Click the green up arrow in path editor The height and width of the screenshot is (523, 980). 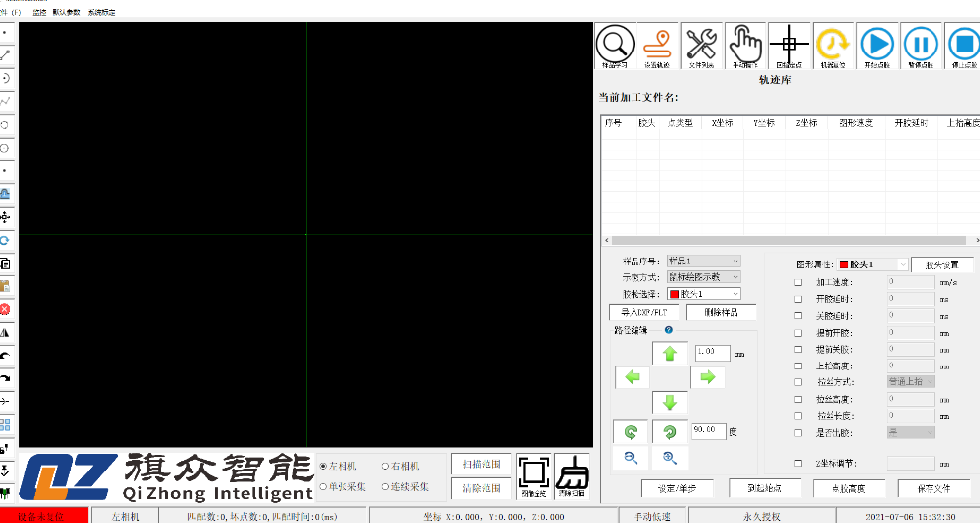(x=669, y=353)
